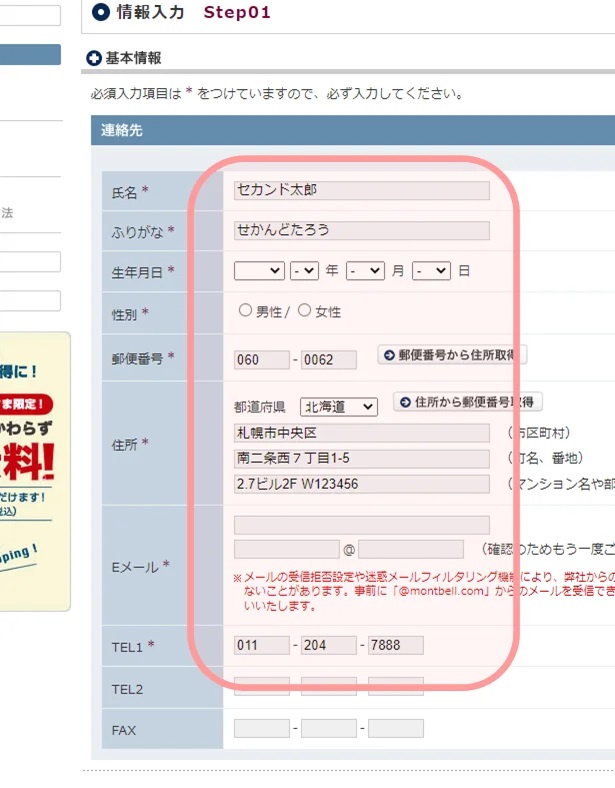Click the free shipping promo banner

[34, 471]
